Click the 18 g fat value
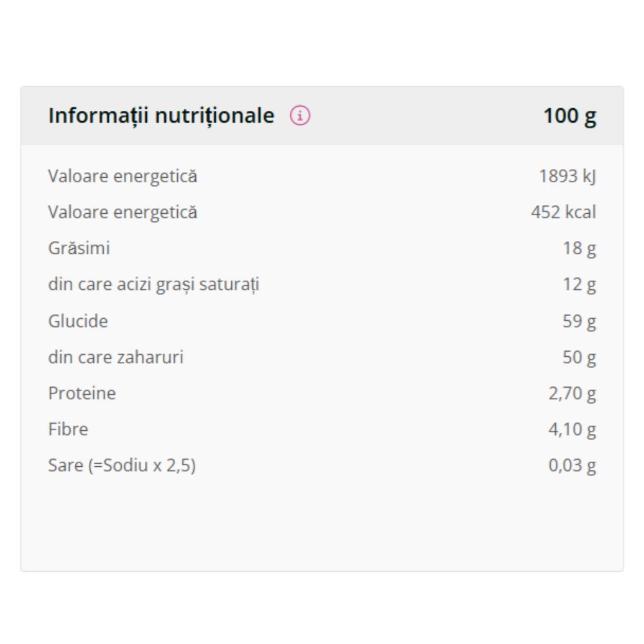This screenshot has height=644, width=644. [x=579, y=249]
